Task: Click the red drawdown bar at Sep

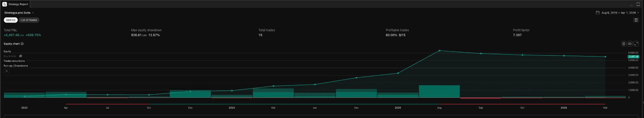Action: (x=481, y=98)
